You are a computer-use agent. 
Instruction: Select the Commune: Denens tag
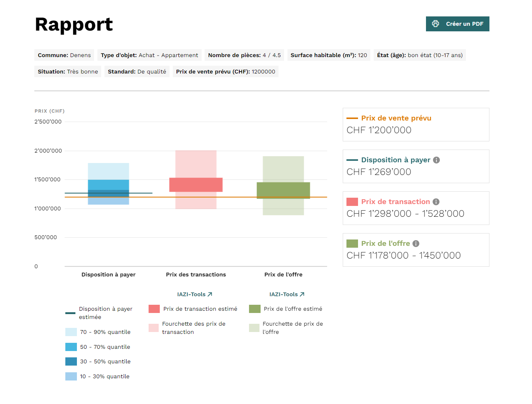point(64,55)
